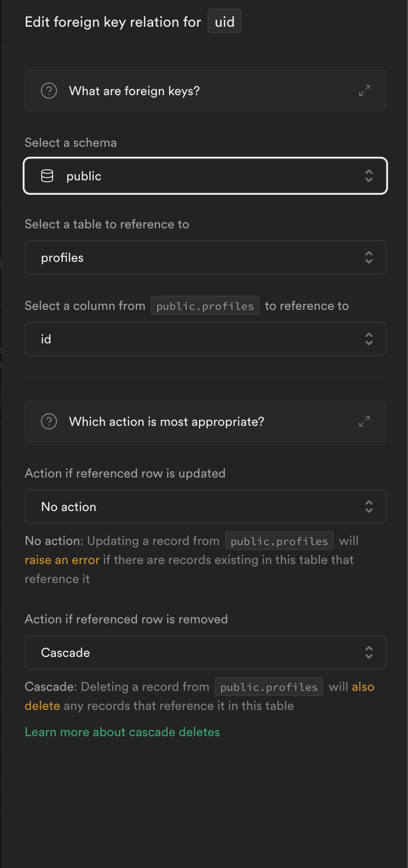Click the up-down chevron icon on the profiles selector

point(369,257)
